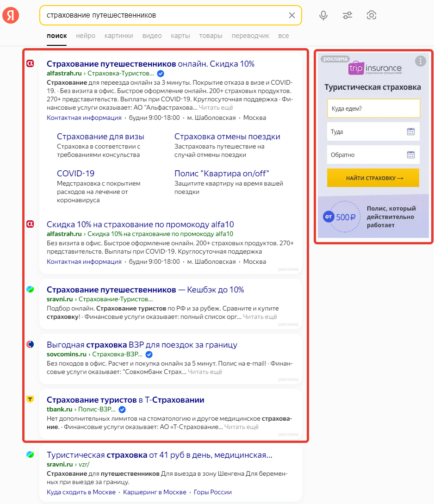Open Страхование путешественников — Кешбэк до 10% result

pos(145,290)
